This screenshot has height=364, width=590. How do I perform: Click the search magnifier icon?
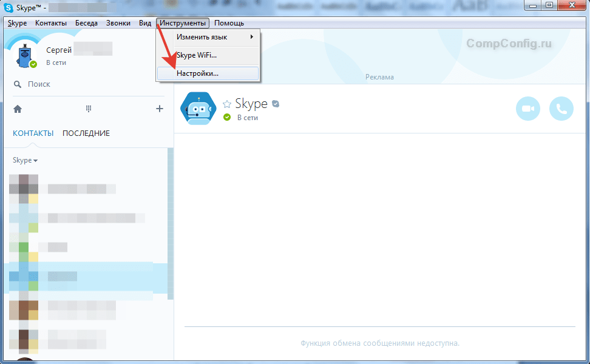(x=18, y=84)
